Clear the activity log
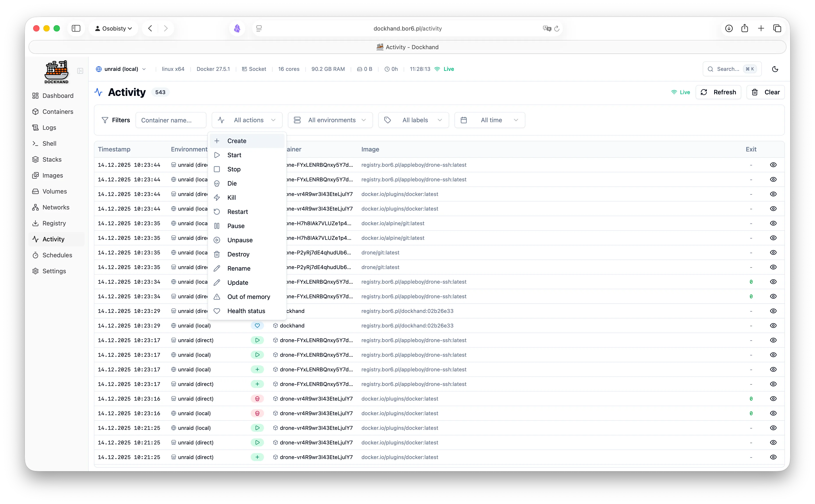815x504 pixels. pos(766,92)
